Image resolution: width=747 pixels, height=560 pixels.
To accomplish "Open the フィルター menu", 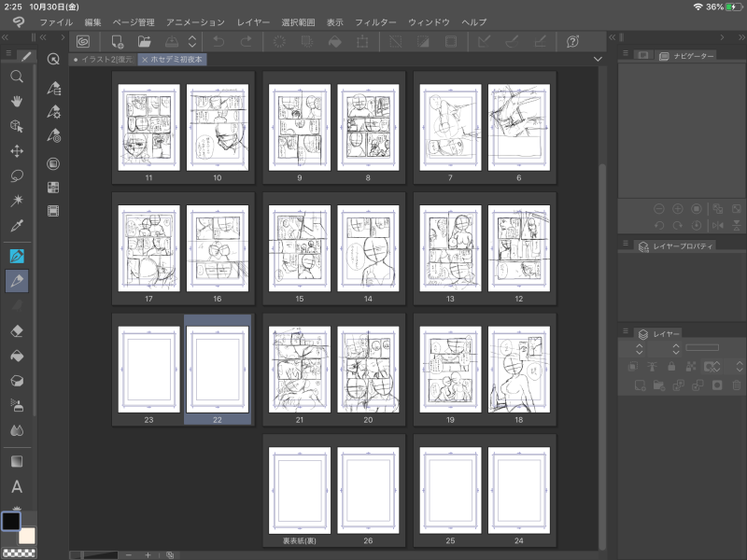I will click(375, 22).
